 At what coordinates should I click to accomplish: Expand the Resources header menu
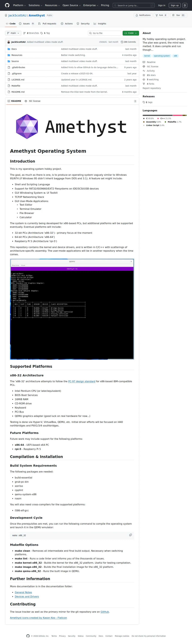[52, 5]
